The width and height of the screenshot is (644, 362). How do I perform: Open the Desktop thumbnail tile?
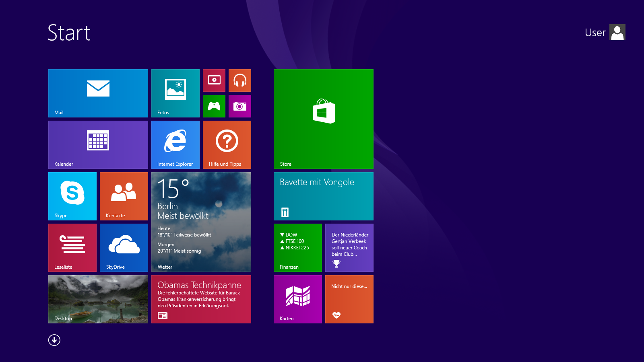tap(98, 299)
